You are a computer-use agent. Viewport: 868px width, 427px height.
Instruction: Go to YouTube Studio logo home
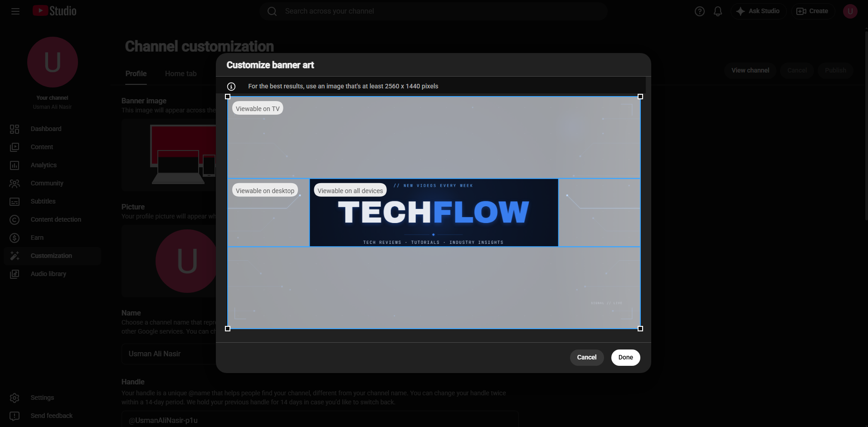(54, 11)
